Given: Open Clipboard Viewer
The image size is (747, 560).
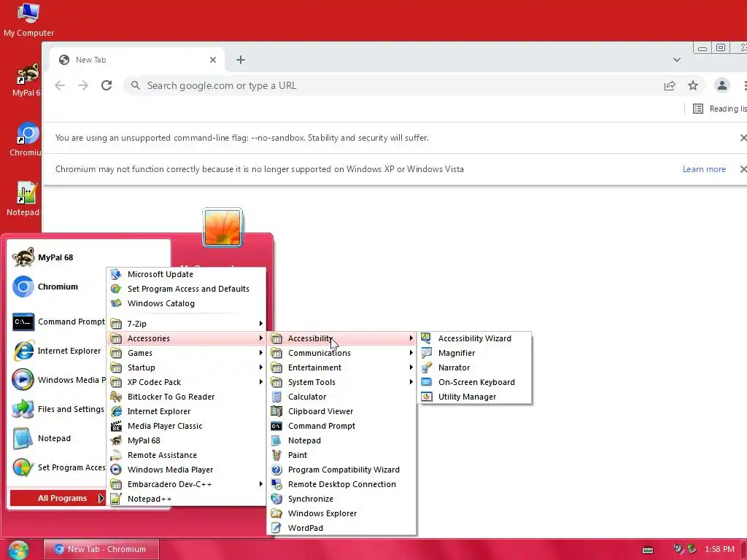Looking at the screenshot, I should point(341,411).
